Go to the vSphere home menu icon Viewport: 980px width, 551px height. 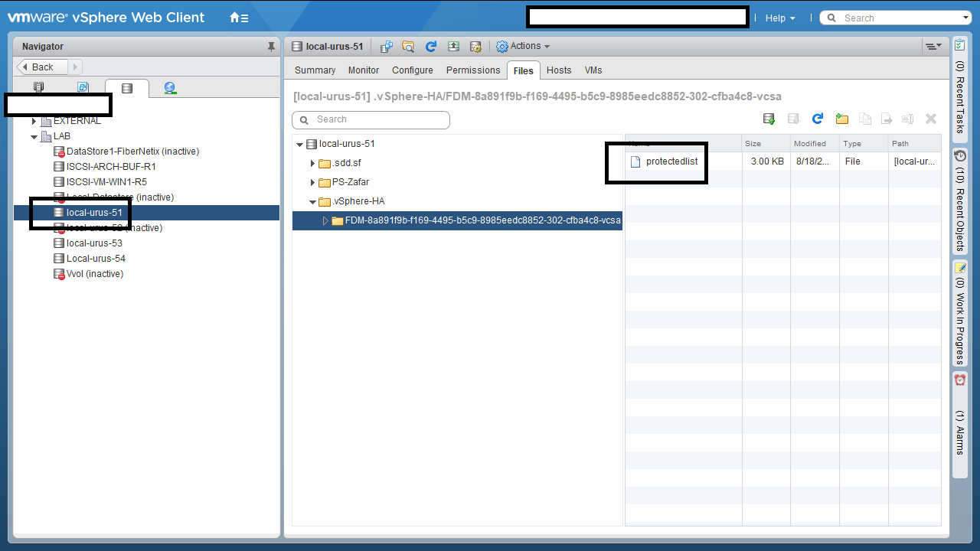pos(239,18)
